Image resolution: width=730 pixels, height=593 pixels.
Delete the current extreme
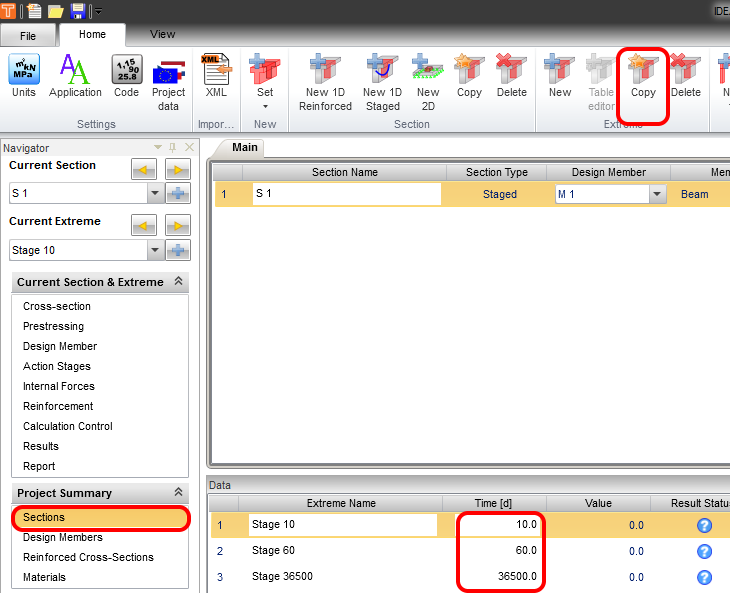[x=685, y=77]
